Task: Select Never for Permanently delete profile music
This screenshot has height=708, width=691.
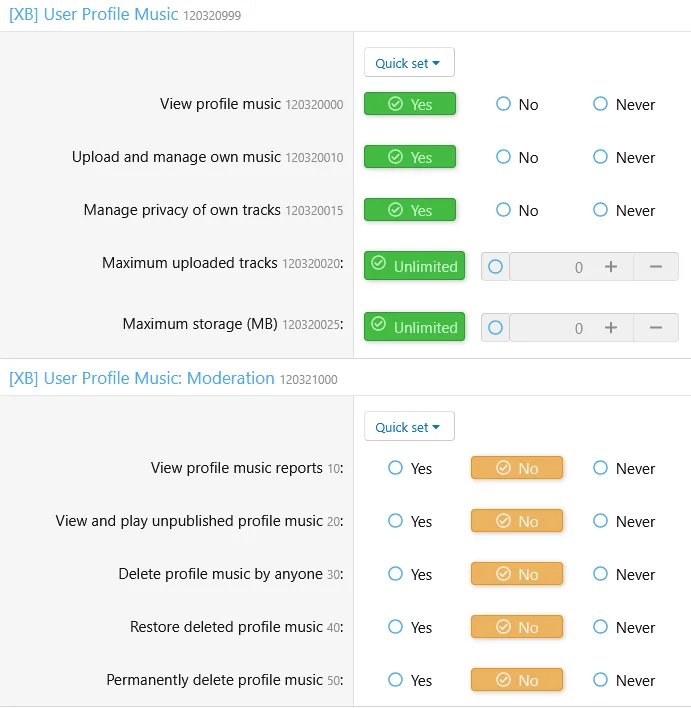Action: (624, 680)
